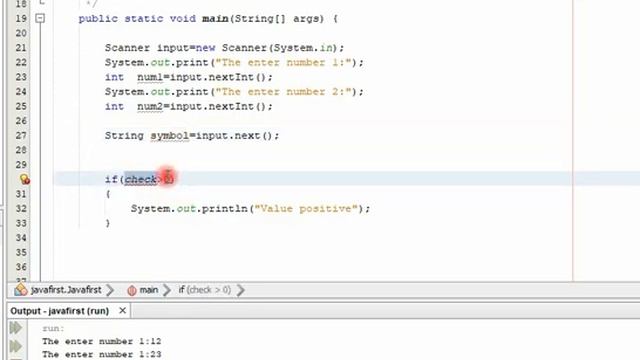The image size is (640, 360).
Task: Expand arrow after if (check > 0) breadcrumb
Action: [241, 290]
